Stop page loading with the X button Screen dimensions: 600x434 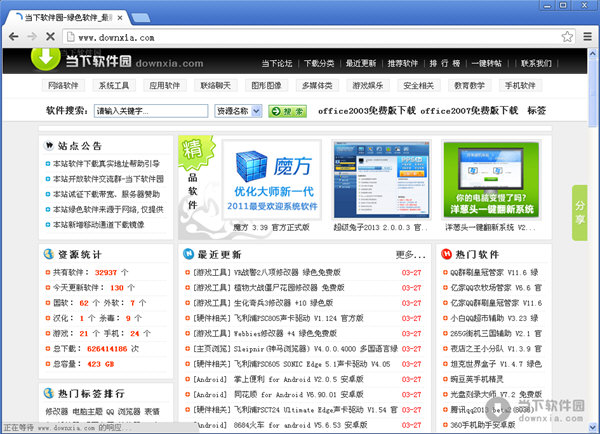50,36
